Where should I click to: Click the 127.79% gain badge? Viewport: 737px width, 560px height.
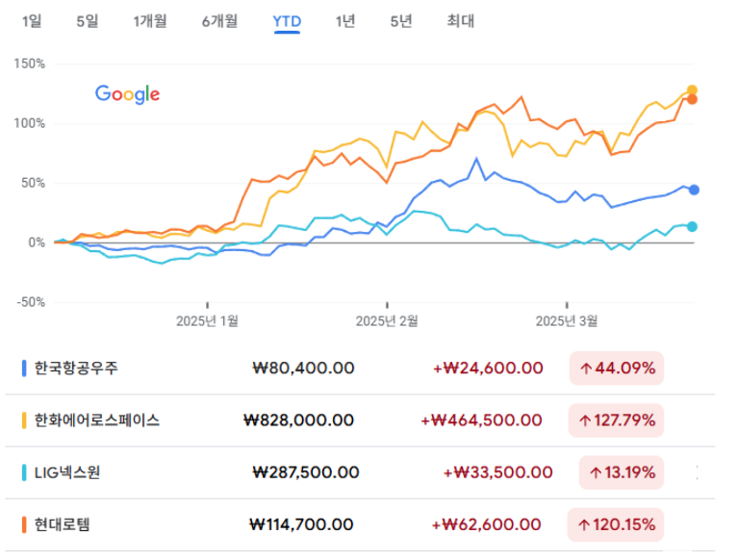click(616, 420)
